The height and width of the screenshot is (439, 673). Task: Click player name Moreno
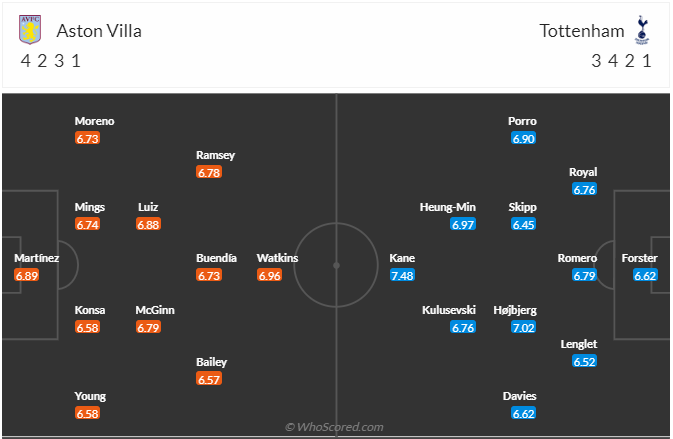[x=94, y=121]
